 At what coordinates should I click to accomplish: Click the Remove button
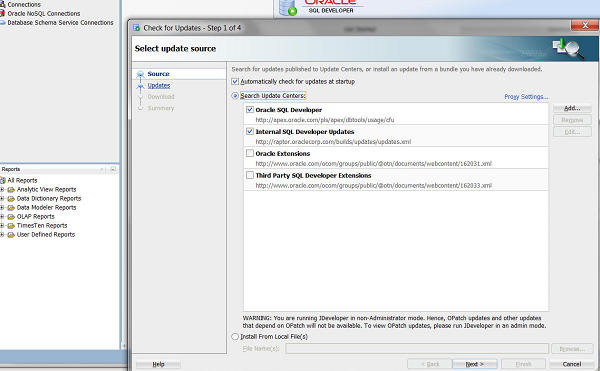(572, 120)
